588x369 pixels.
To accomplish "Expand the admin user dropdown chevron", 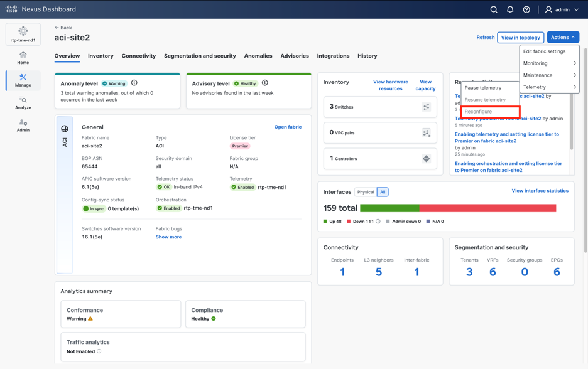I will [576, 10].
